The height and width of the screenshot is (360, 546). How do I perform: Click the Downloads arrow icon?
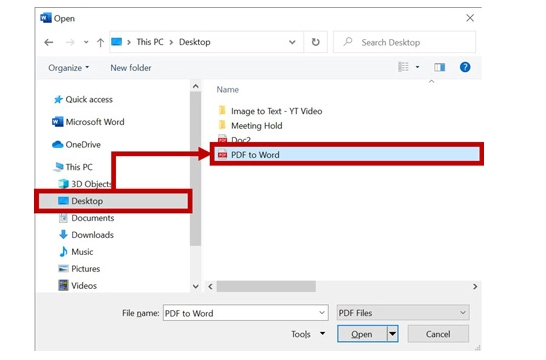63,235
